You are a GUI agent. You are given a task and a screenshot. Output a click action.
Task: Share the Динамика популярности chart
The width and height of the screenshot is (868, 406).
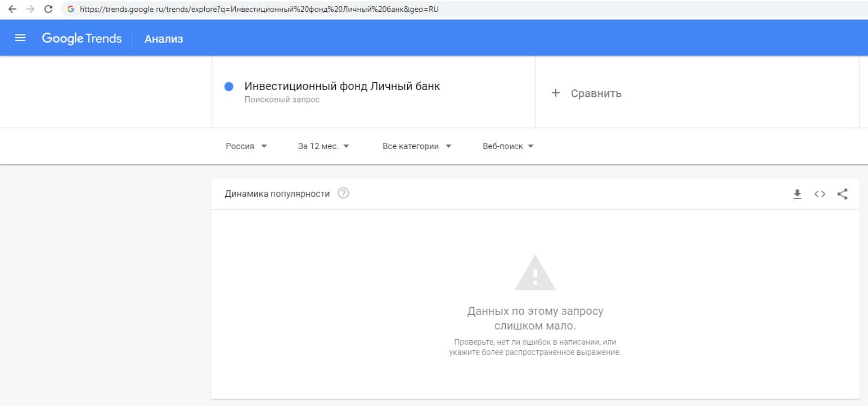[842, 195]
